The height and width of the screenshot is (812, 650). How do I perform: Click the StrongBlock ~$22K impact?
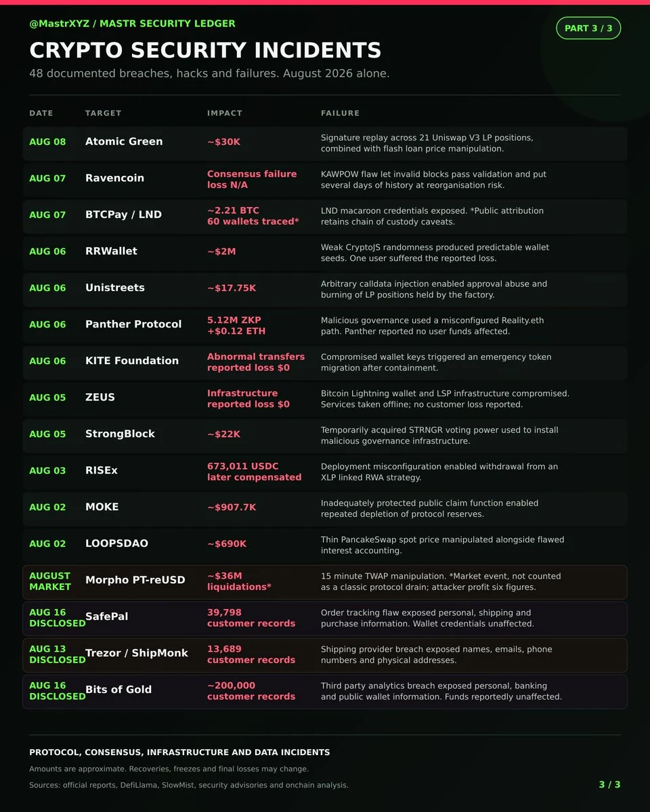223,434
